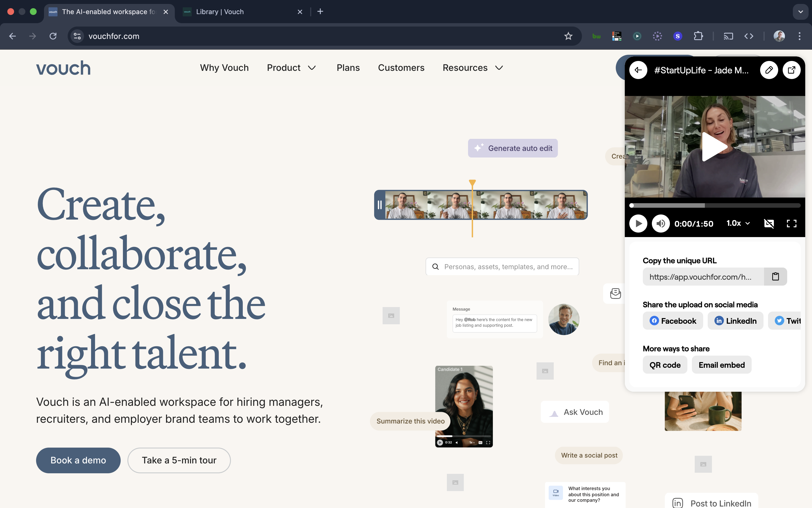Open the Customers page
812x508 pixels.
[401, 68]
